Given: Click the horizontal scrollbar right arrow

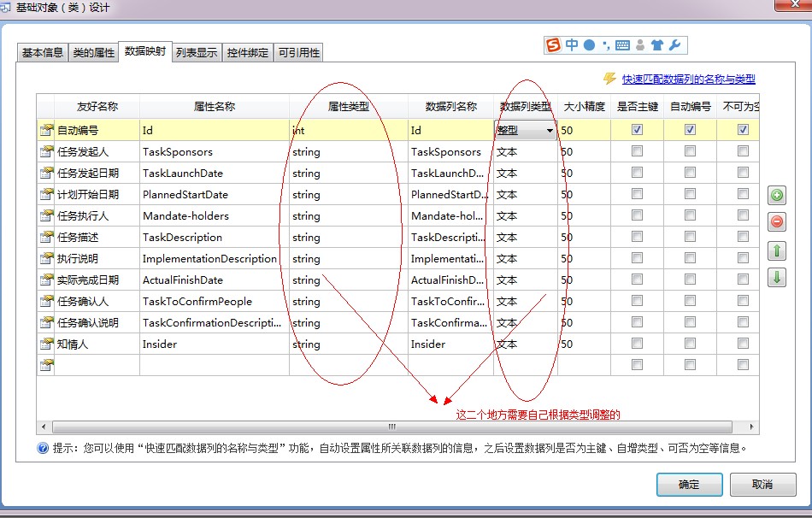Looking at the screenshot, I should click(x=752, y=427).
